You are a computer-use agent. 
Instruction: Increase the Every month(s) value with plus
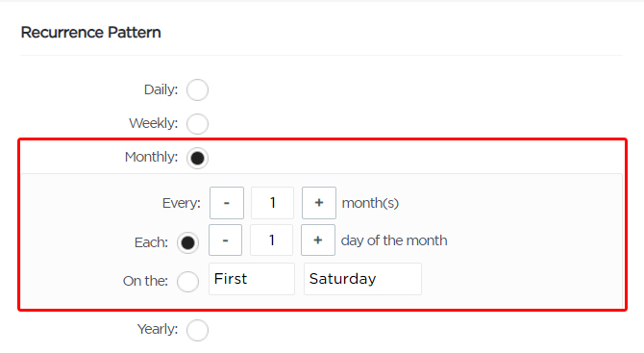pyautogui.click(x=319, y=203)
